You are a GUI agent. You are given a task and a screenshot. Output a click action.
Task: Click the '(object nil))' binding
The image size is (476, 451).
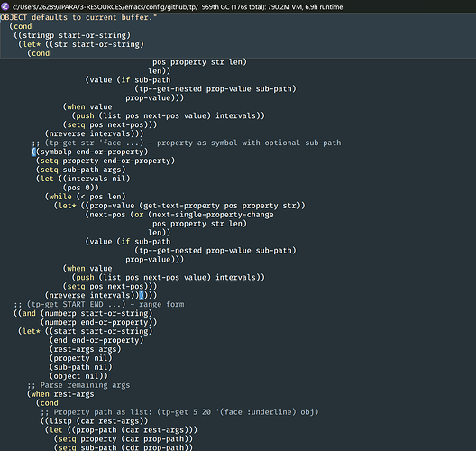tap(78, 376)
